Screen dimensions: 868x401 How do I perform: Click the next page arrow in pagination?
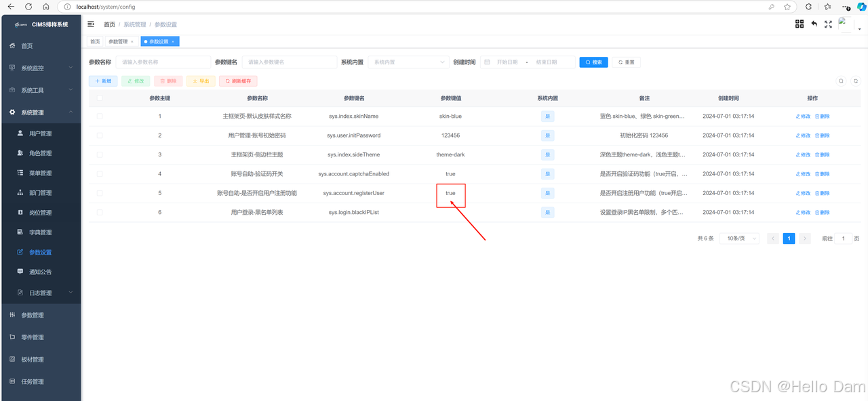[x=805, y=238]
